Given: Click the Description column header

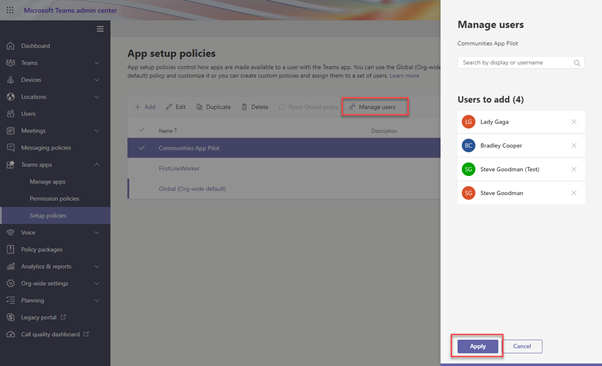Looking at the screenshot, I should point(384,131).
